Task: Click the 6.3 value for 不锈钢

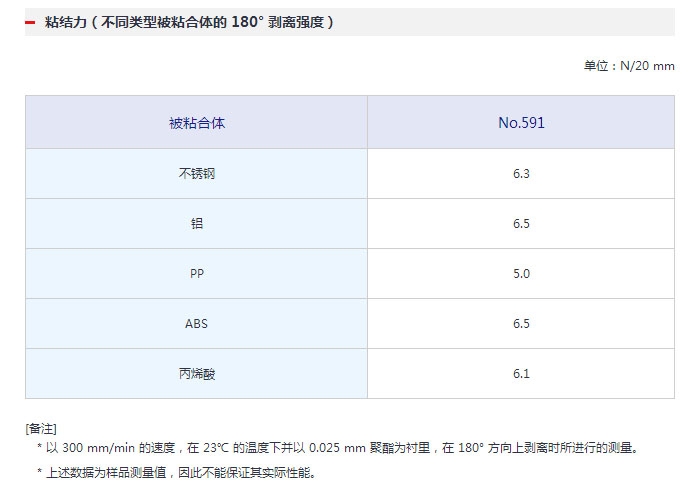Action: (x=521, y=173)
